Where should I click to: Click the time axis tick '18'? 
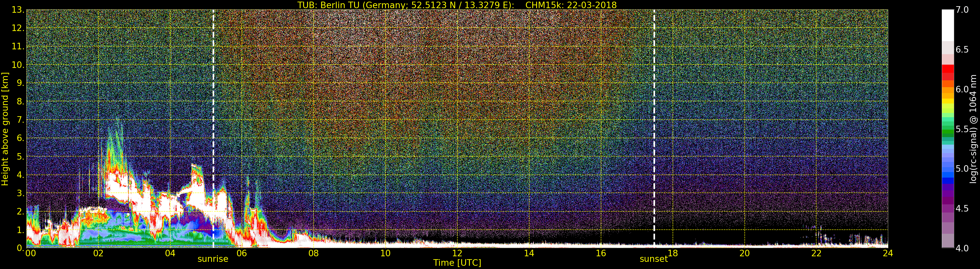pos(673,253)
